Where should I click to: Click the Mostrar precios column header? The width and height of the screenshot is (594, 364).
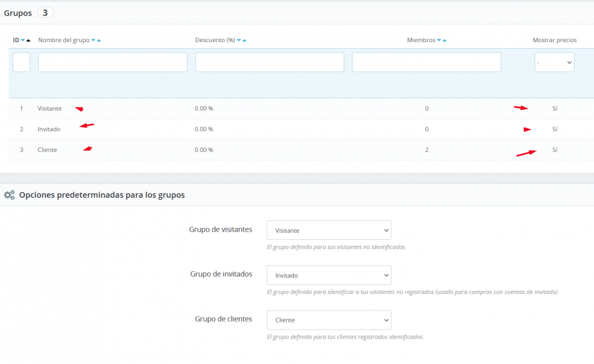coord(555,40)
